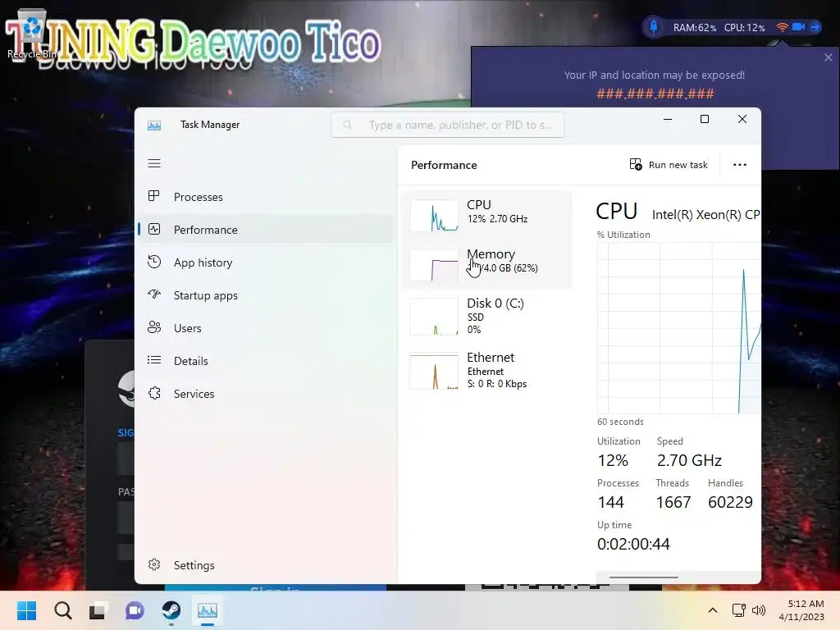Click the App history clock icon
Viewport: 840px width, 630px height.
click(154, 262)
